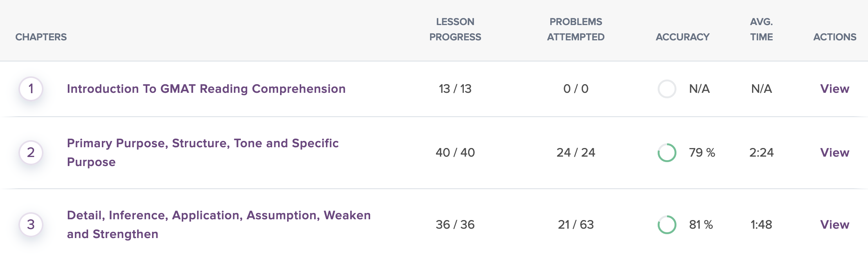Click the chapter 2 number badge
Image resolution: width=868 pixels, height=260 pixels.
pos(31,152)
